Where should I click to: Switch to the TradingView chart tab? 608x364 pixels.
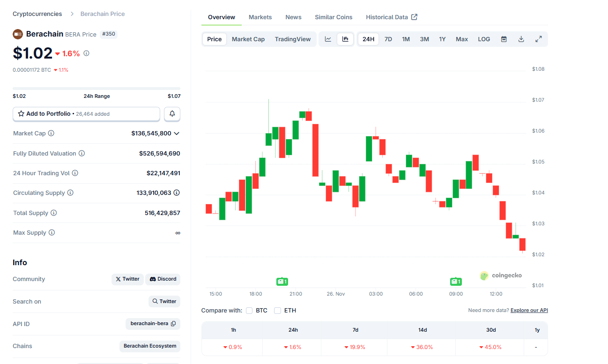click(x=293, y=39)
